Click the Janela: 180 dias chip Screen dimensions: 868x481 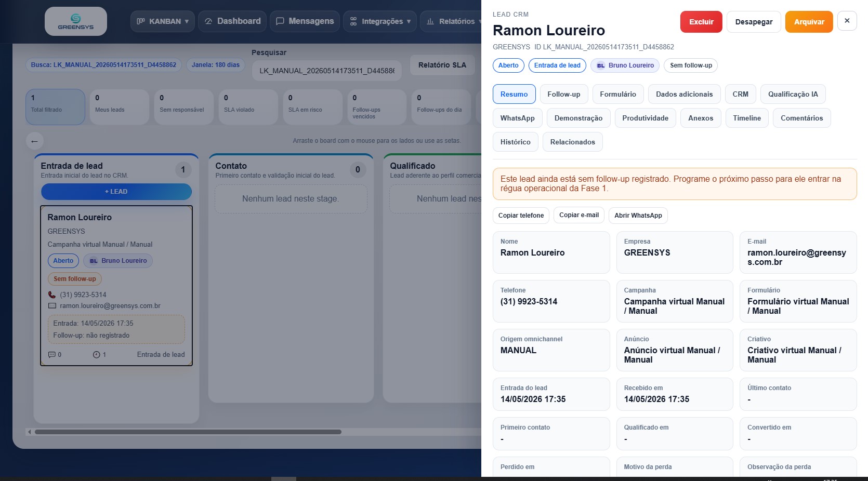point(216,65)
